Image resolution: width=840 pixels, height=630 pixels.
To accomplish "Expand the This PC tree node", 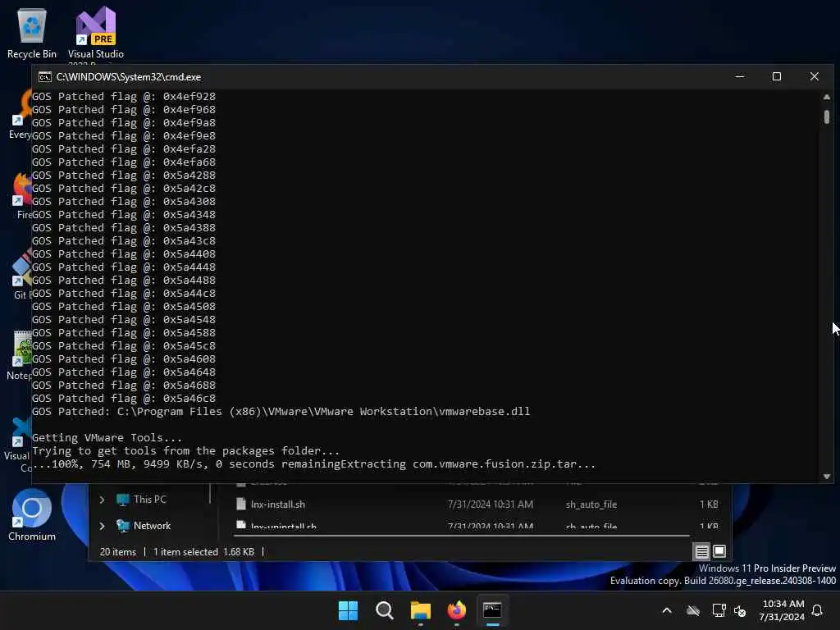I will (x=102, y=500).
